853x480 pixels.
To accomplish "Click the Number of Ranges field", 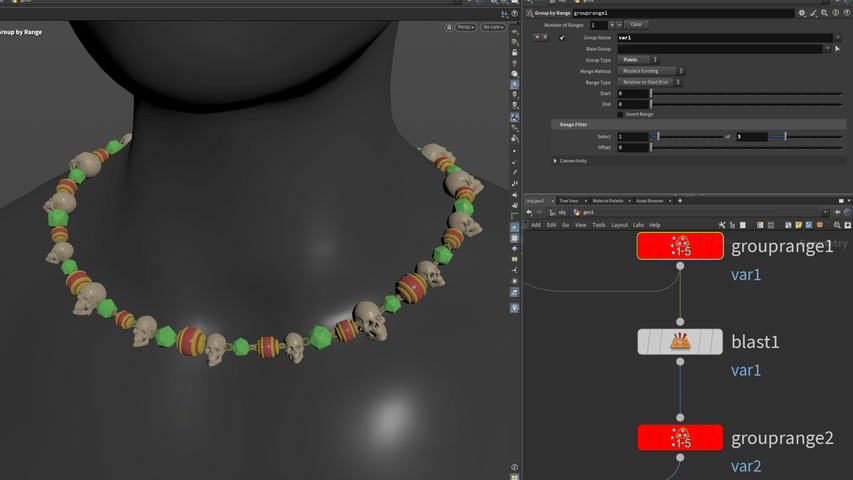I will 599,25.
